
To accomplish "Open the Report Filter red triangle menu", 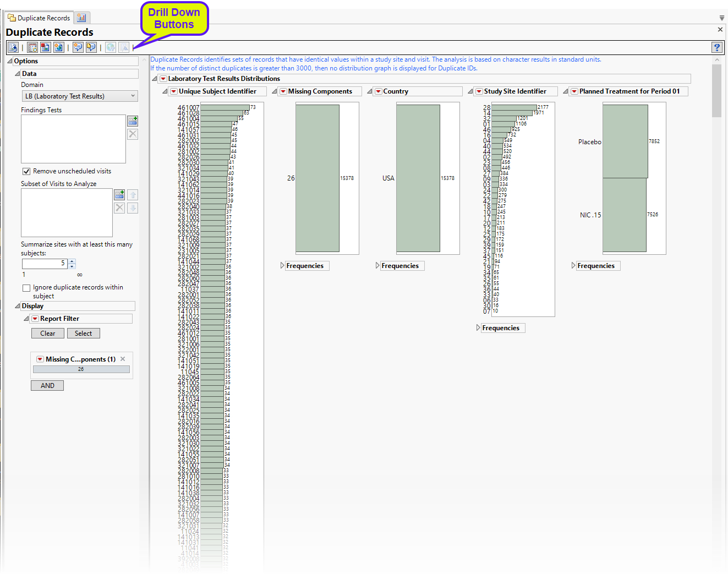I will [35, 319].
